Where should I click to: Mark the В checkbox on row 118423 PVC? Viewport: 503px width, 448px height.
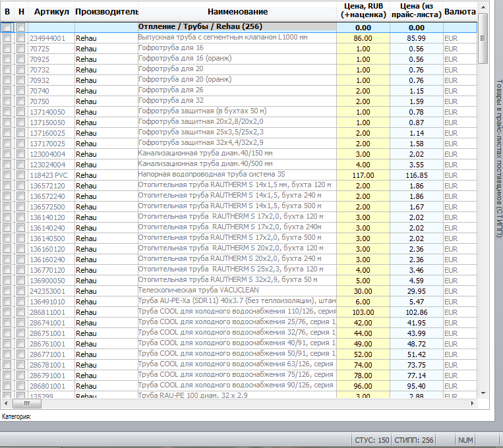7,175
